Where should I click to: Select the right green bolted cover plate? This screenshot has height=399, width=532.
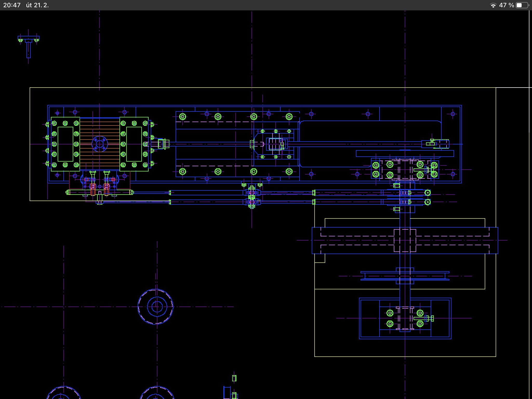[134, 144]
